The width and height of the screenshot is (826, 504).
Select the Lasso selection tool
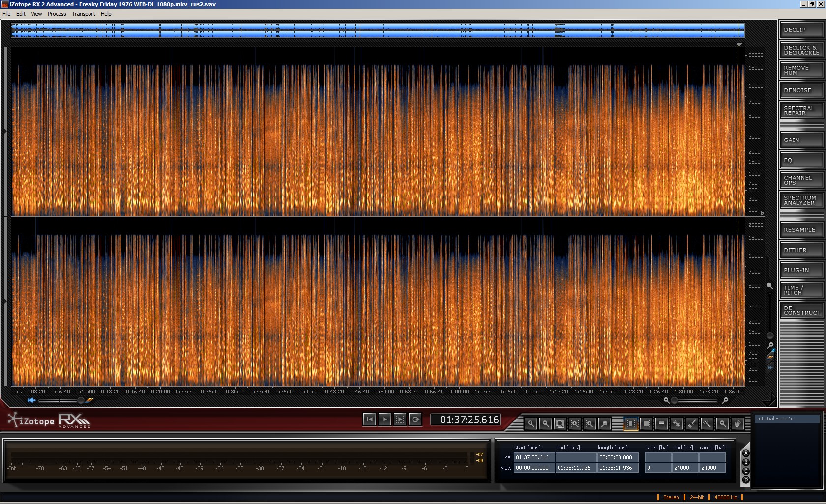click(677, 423)
